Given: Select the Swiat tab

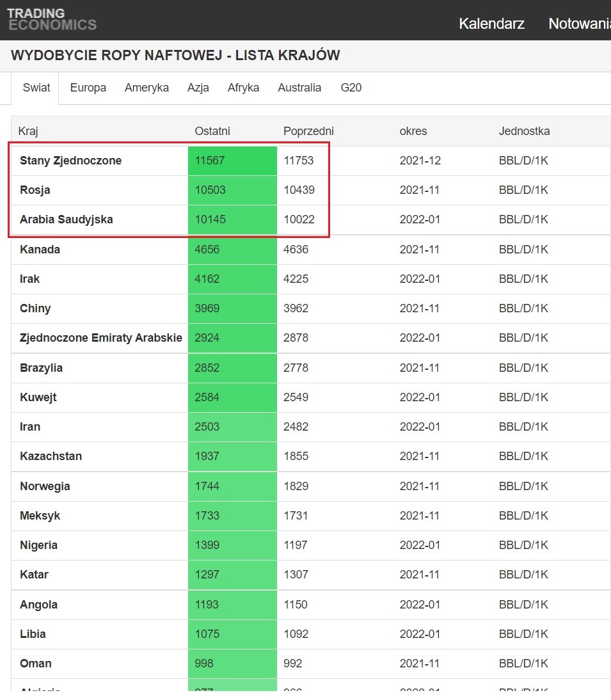Looking at the screenshot, I should coord(36,88).
